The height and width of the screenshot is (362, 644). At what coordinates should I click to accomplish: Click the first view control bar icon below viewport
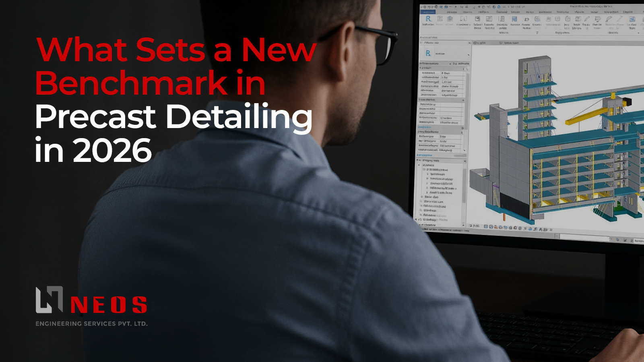tap(486, 227)
